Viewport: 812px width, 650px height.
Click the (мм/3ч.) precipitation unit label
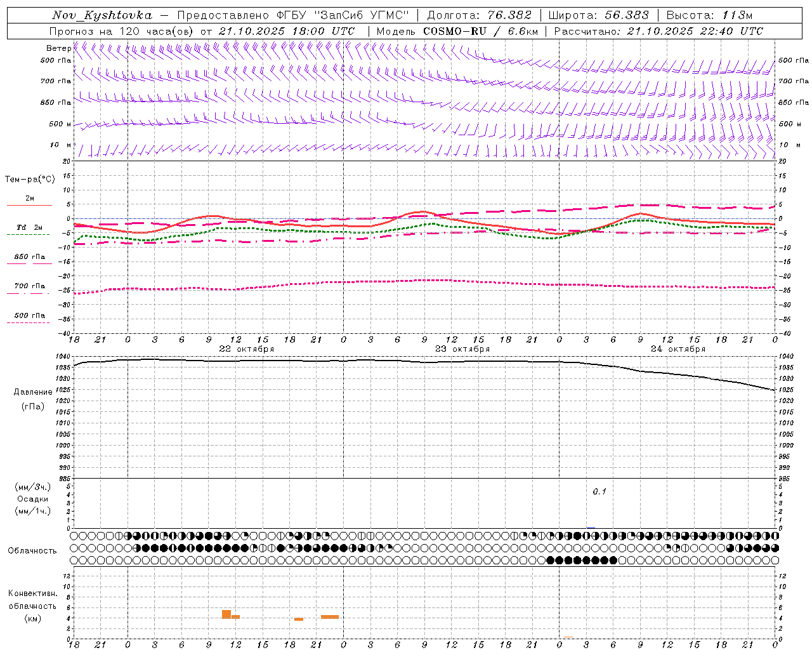point(33,487)
